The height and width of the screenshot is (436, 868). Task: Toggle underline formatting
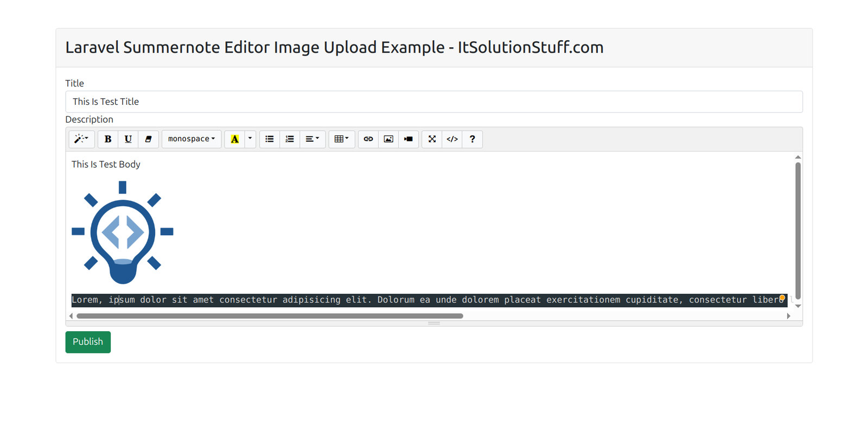(128, 139)
